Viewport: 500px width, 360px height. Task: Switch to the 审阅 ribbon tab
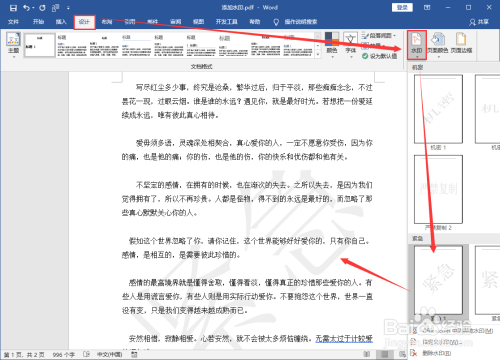pos(176,22)
